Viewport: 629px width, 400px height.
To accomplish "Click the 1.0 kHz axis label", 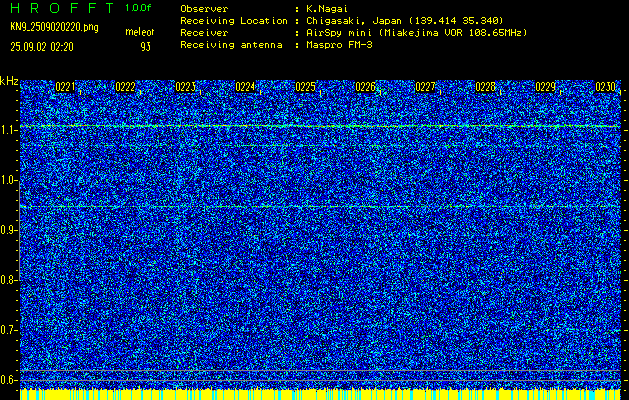I will pyautogui.click(x=8, y=180).
